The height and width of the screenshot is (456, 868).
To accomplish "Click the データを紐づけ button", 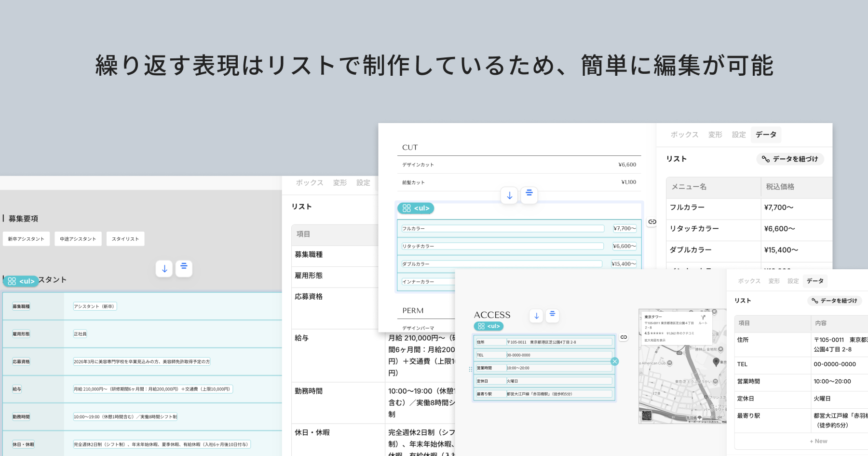I will click(790, 159).
